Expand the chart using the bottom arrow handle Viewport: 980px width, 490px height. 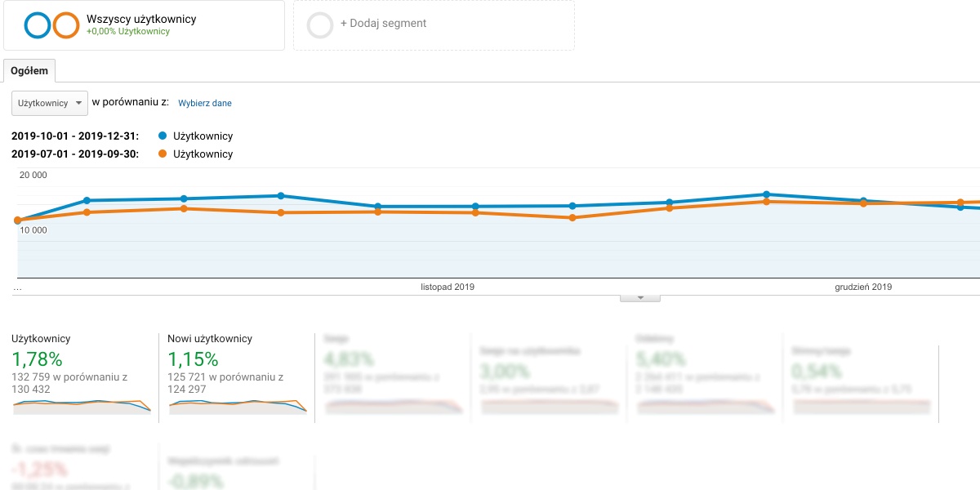(x=639, y=298)
